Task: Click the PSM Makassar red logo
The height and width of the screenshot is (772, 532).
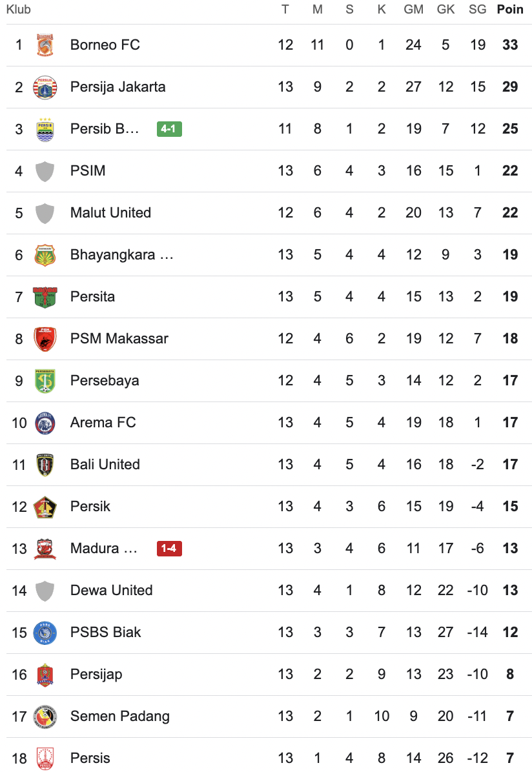Action: click(45, 339)
